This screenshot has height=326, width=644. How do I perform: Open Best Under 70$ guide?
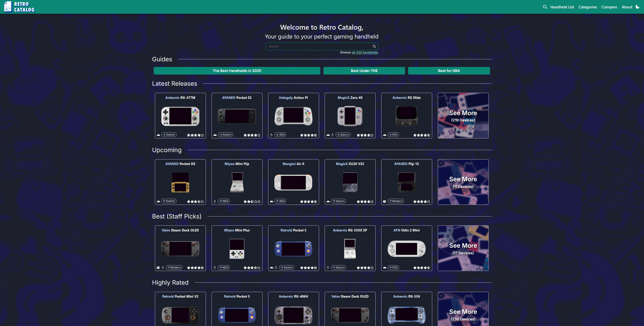[x=364, y=71]
